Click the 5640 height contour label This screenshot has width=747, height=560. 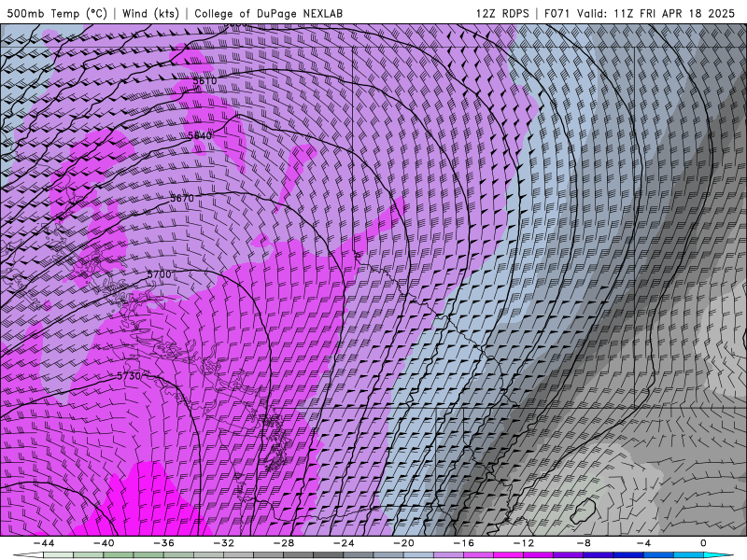pyautogui.click(x=200, y=135)
